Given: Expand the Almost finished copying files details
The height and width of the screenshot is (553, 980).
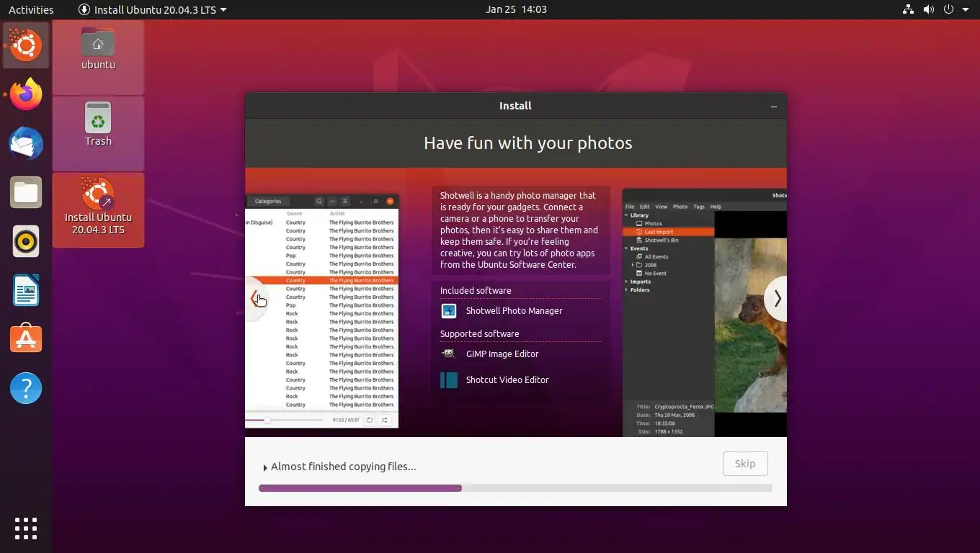Looking at the screenshot, I should 265,467.
